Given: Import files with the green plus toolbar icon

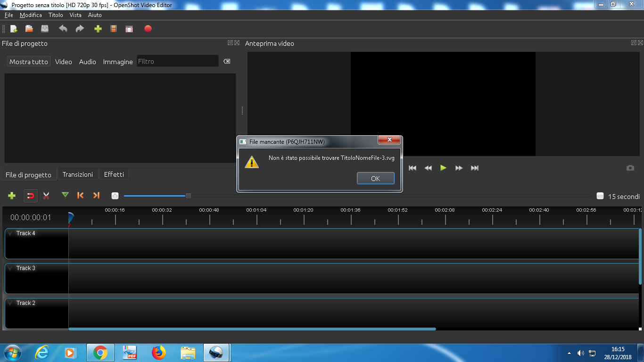Looking at the screenshot, I should (x=98, y=29).
